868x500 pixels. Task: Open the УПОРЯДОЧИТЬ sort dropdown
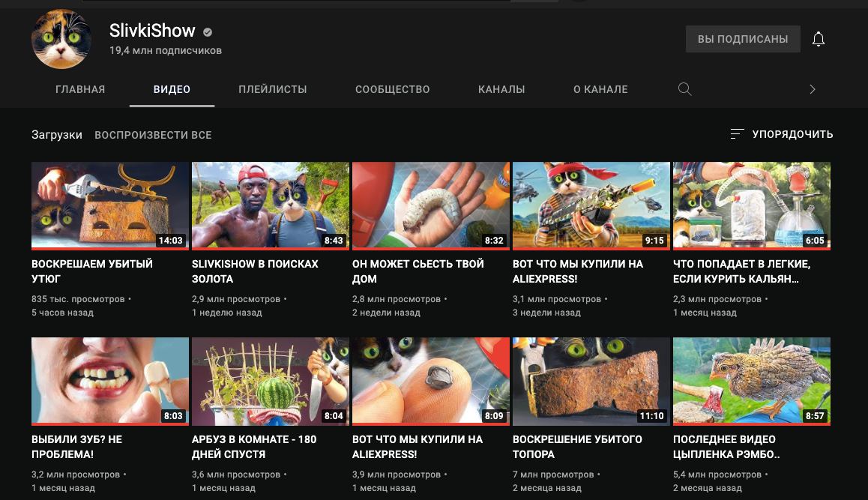[x=782, y=134]
